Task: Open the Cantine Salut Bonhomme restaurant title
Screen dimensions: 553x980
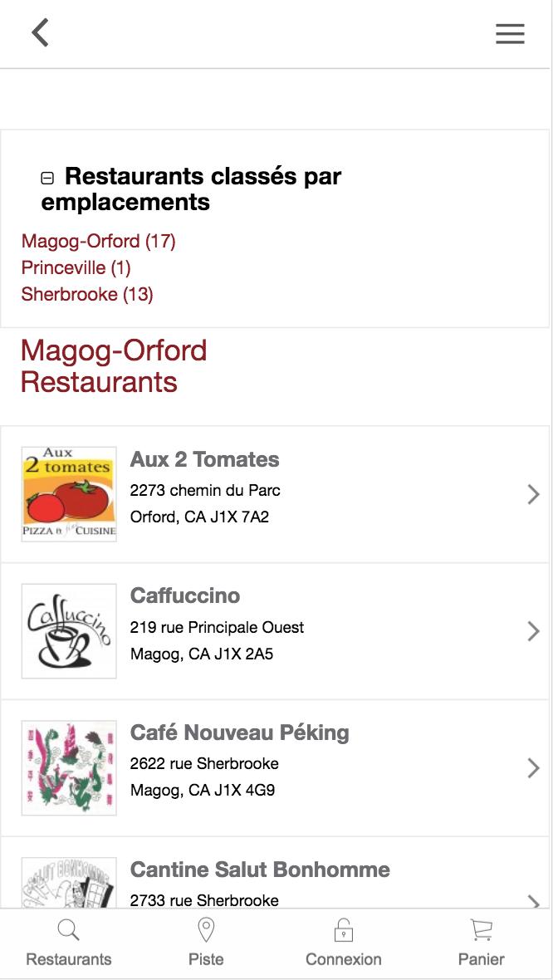Action: 260,870
